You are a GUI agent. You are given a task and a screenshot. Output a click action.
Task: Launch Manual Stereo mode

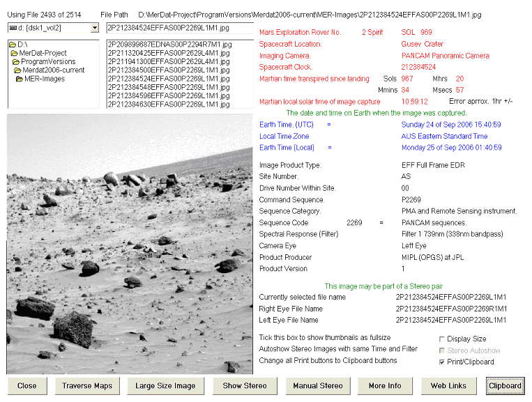pyautogui.click(x=317, y=385)
